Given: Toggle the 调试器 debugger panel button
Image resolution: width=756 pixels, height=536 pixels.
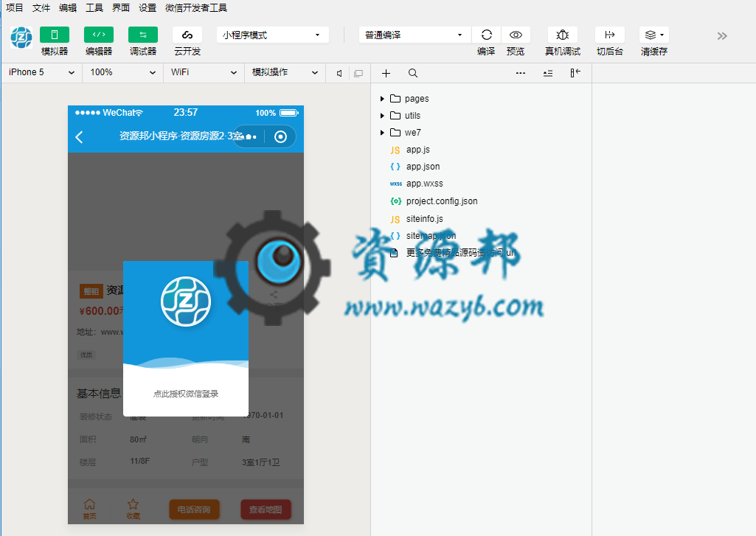Looking at the screenshot, I should click(x=143, y=35).
